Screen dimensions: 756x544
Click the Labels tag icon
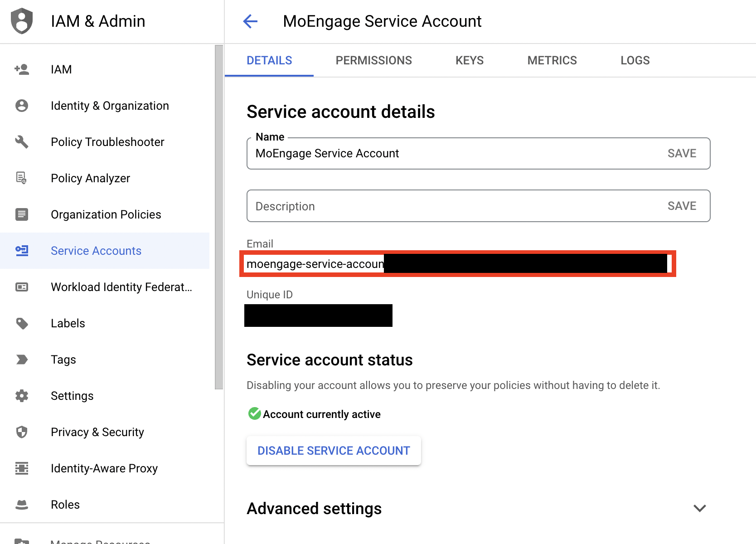(22, 323)
